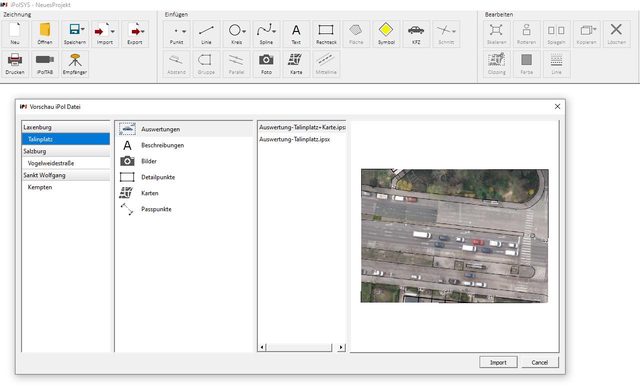This screenshot has height=387, width=640.
Task: Open the iPolTAB tool
Action: pyautogui.click(x=45, y=64)
